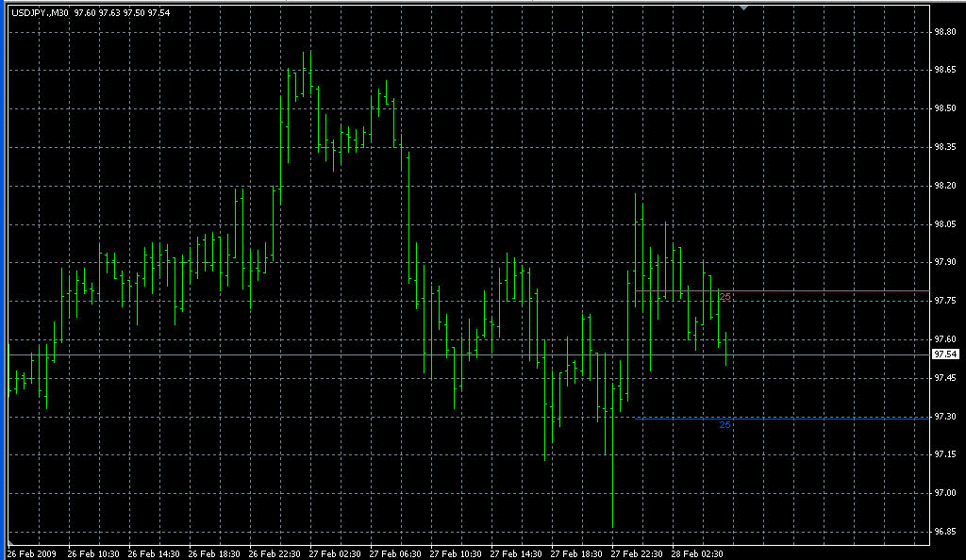Click the 97.75 price axis label
The height and width of the screenshot is (560, 966).
945,301
